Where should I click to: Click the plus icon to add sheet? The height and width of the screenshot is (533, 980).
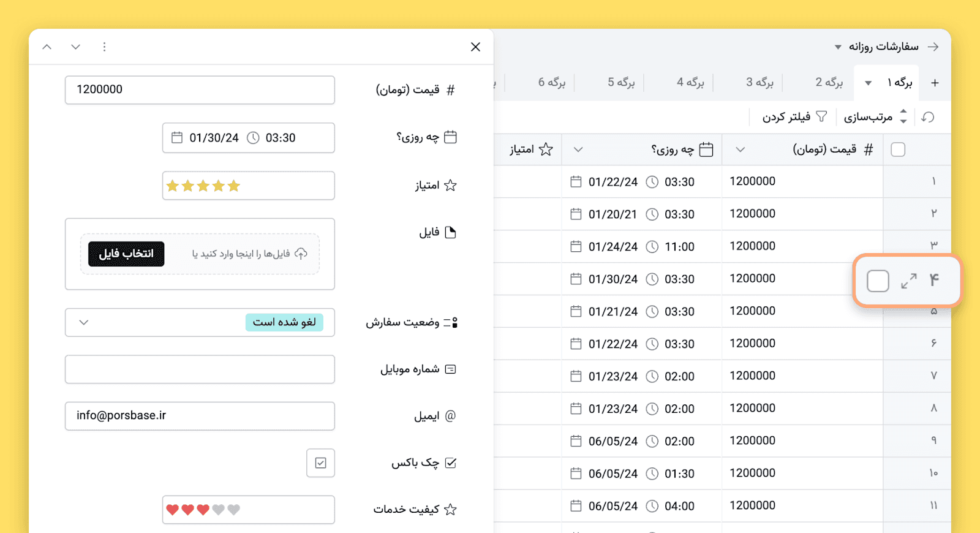935,83
